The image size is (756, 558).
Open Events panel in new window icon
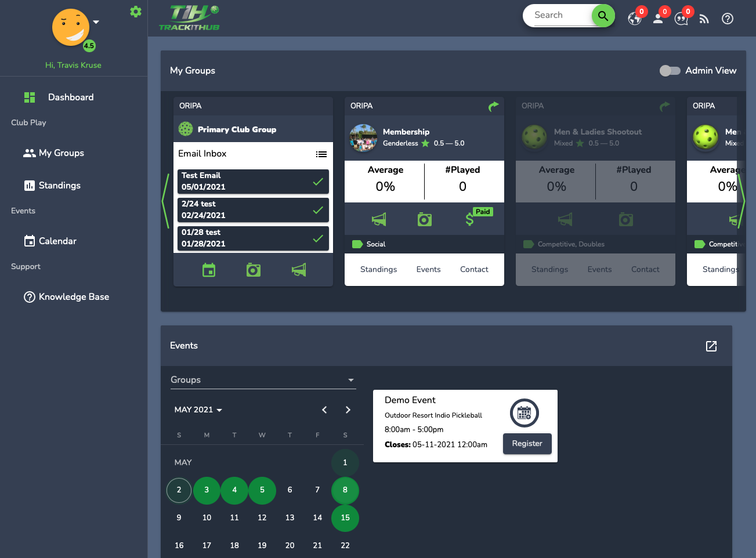[711, 346]
